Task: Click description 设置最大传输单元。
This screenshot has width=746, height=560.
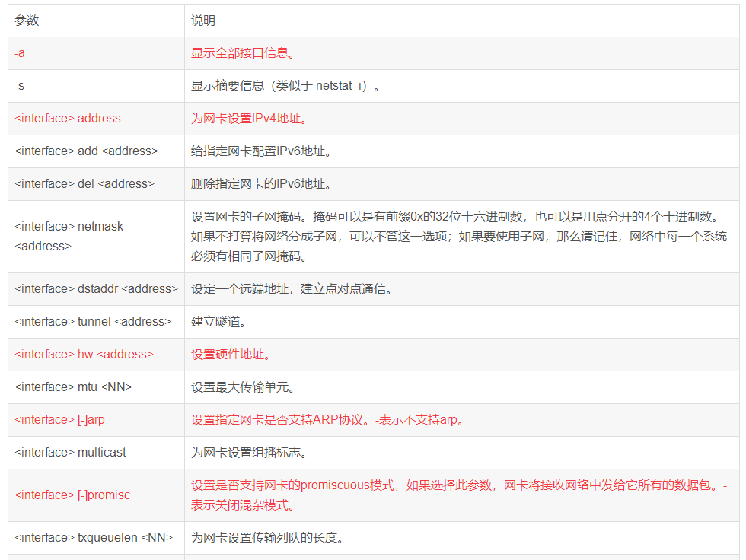Action: [x=243, y=387]
